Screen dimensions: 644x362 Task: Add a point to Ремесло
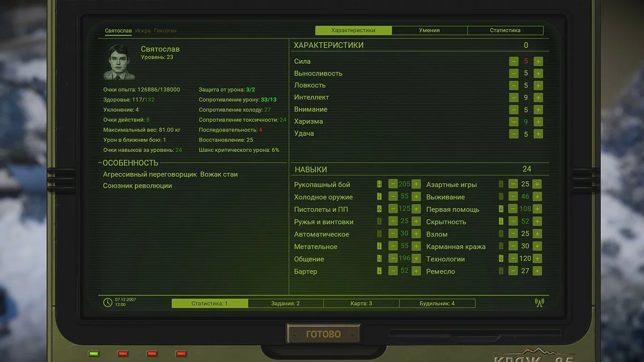tap(537, 271)
